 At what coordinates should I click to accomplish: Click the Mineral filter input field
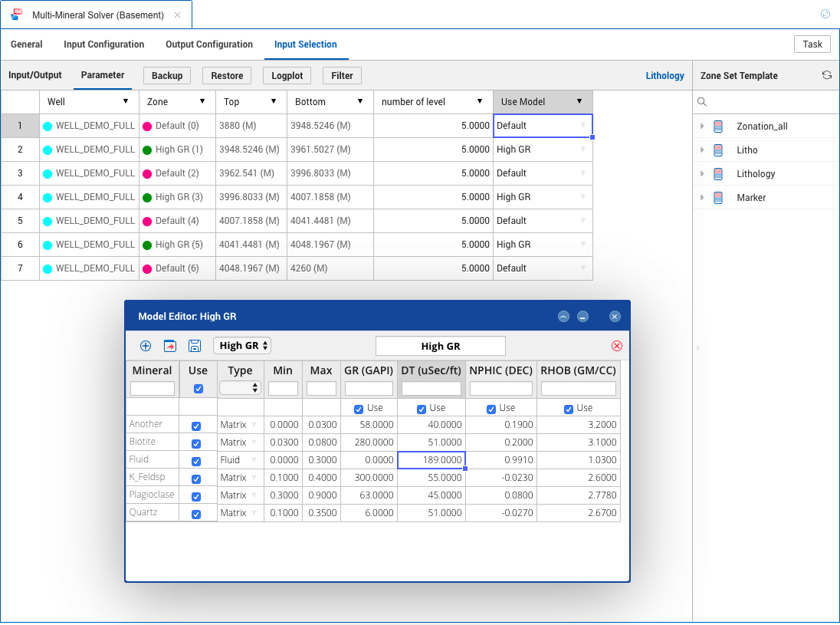(x=153, y=388)
